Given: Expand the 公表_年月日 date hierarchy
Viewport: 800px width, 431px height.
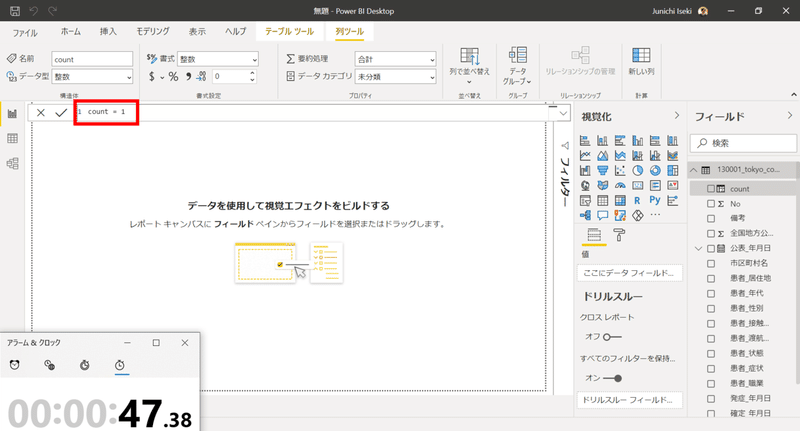Looking at the screenshot, I should [x=698, y=248].
